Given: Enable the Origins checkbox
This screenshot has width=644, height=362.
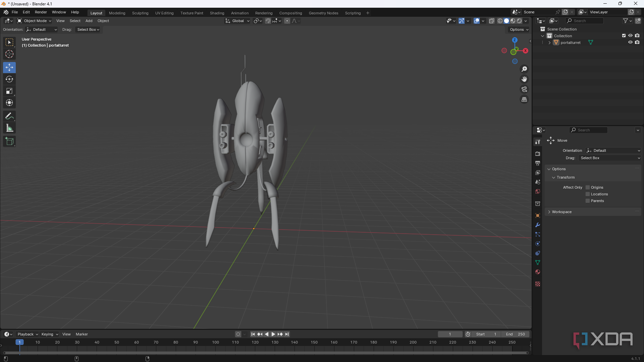Looking at the screenshot, I should (588, 187).
